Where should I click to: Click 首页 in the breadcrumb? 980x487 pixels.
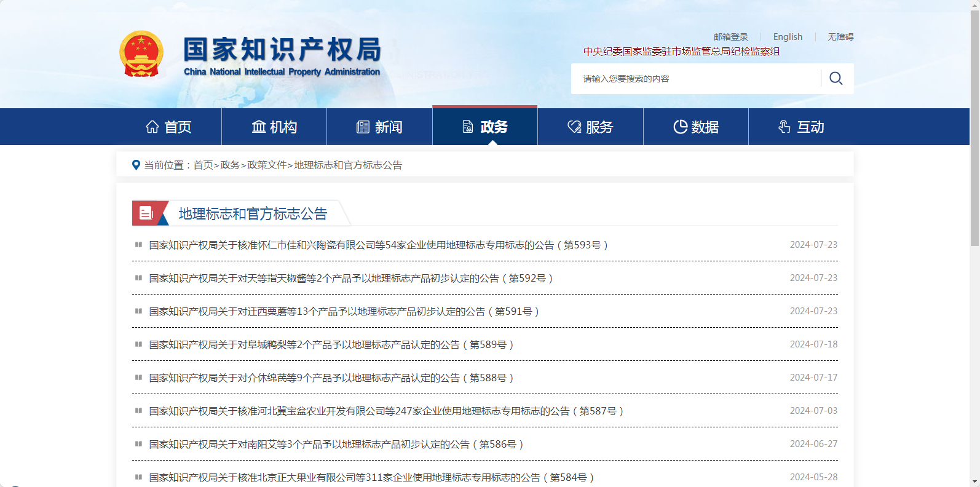click(x=203, y=165)
